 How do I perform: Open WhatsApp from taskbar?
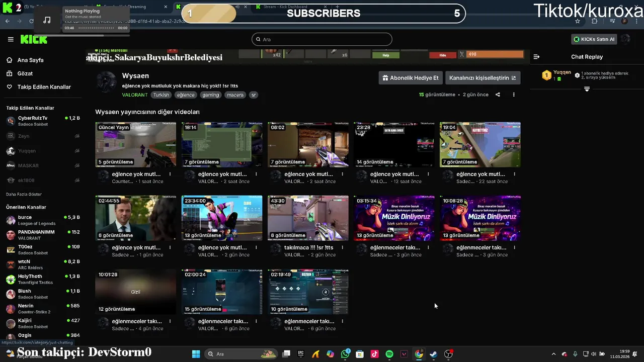(x=345, y=354)
